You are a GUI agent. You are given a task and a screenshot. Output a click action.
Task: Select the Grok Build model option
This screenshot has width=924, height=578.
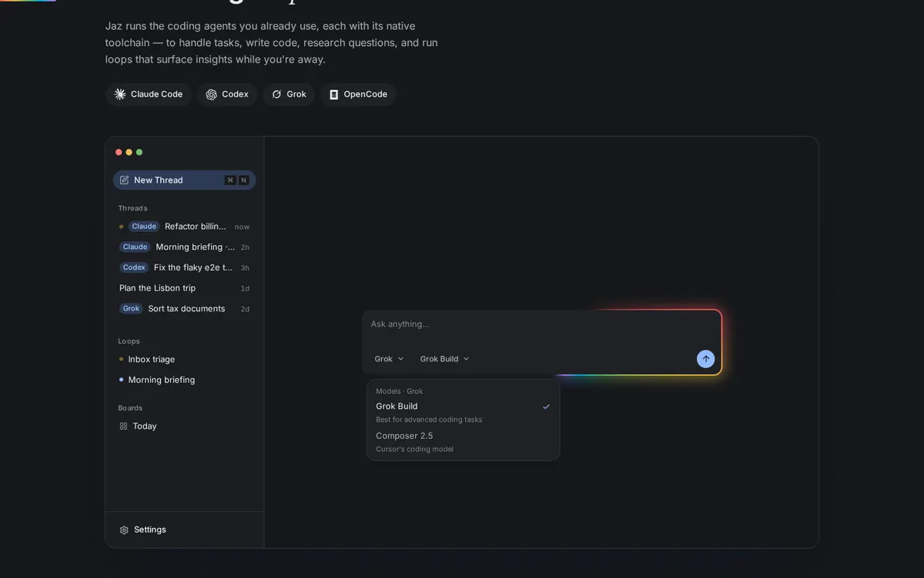click(x=463, y=412)
